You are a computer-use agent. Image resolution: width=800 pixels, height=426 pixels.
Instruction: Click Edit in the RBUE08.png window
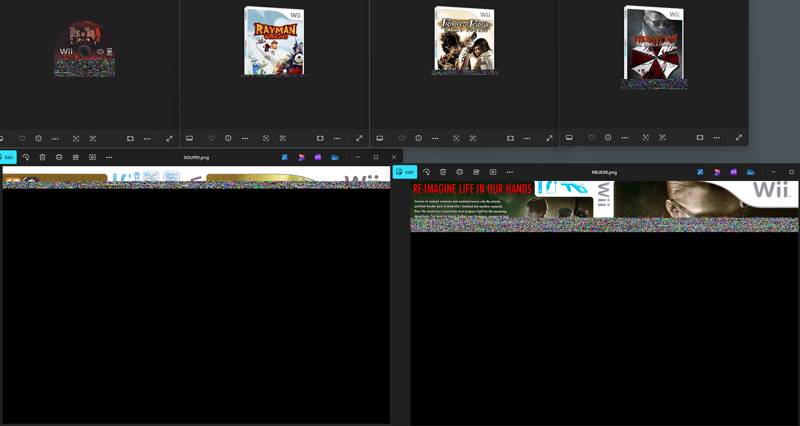tap(405, 172)
